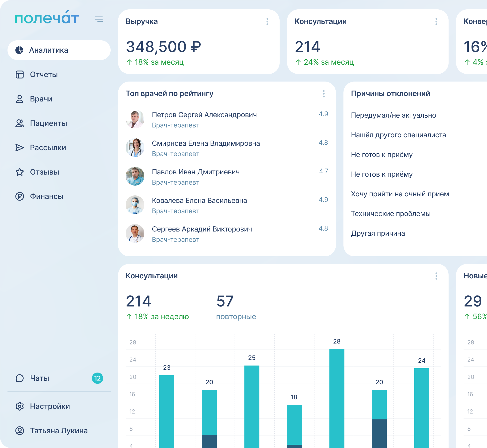Click the chart bar labeled 18
Viewport: 487px width, 448px height.
coord(294,426)
